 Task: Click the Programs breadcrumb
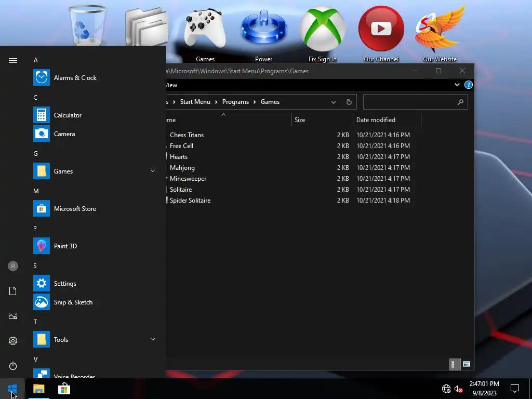tap(235, 102)
